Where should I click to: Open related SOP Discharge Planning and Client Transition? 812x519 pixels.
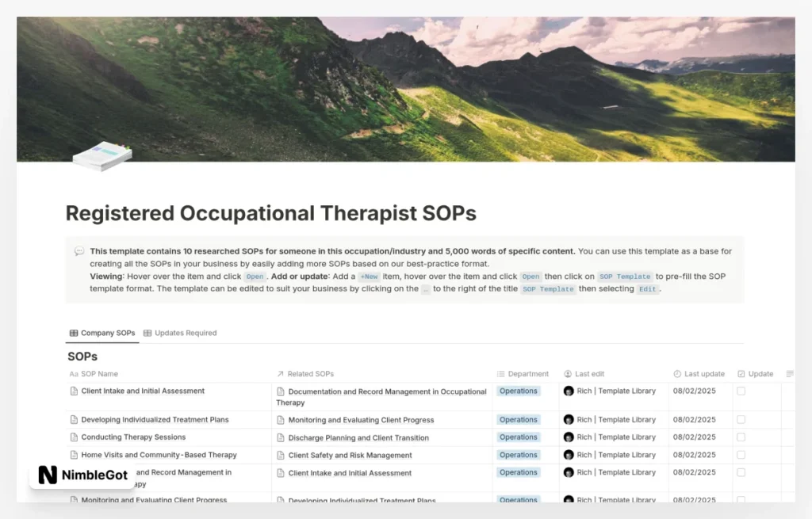point(358,437)
